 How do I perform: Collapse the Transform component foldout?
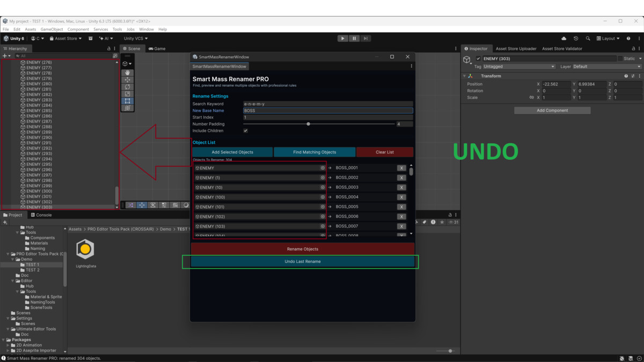click(465, 76)
